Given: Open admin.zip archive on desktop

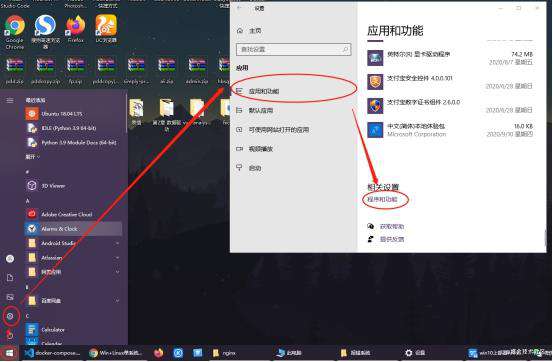Looking at the screenshot, I should click(197, 71).
